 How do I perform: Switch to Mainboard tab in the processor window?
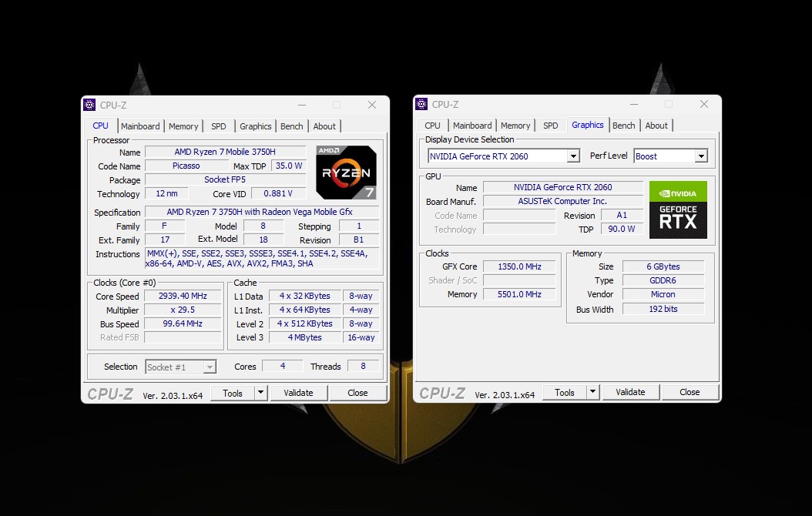[x=140, y=126]
